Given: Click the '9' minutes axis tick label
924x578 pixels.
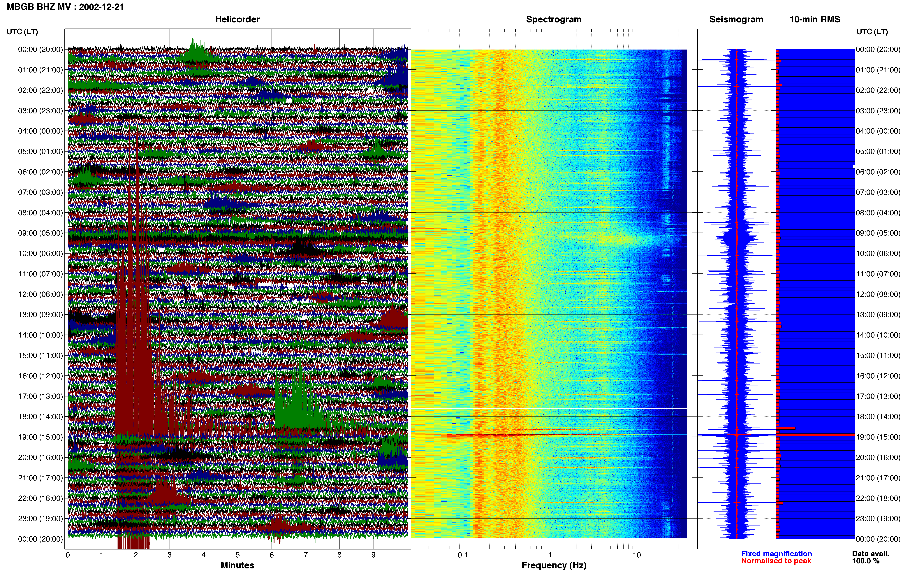Looking at the screenshot, I should click(x=374, y=555).
